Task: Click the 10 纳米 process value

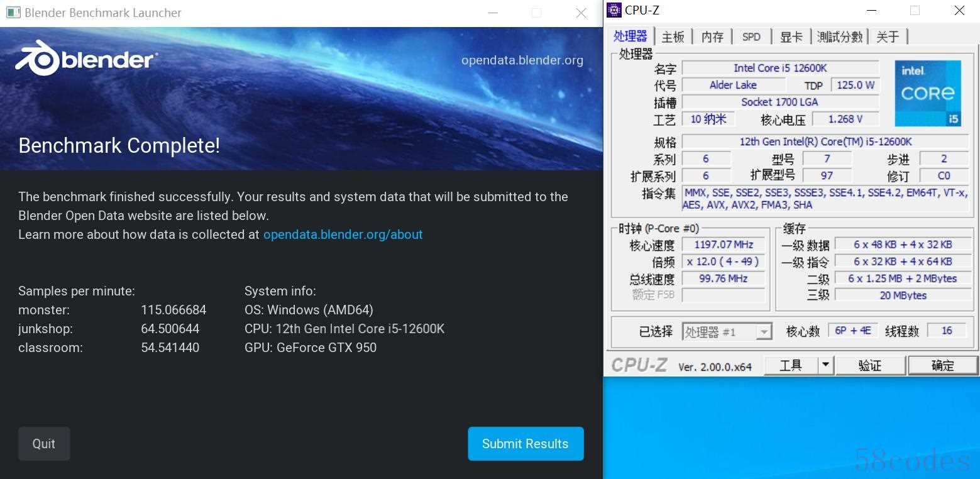Action: 708,119
